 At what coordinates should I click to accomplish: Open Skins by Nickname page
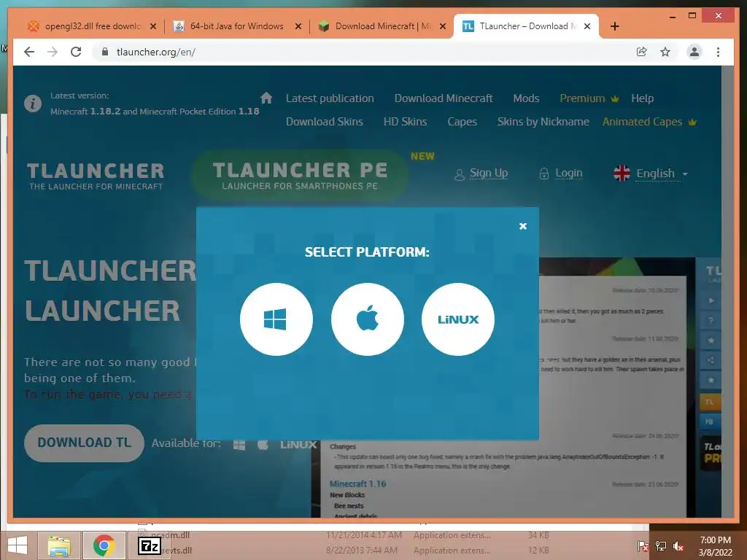pos(543,122)
